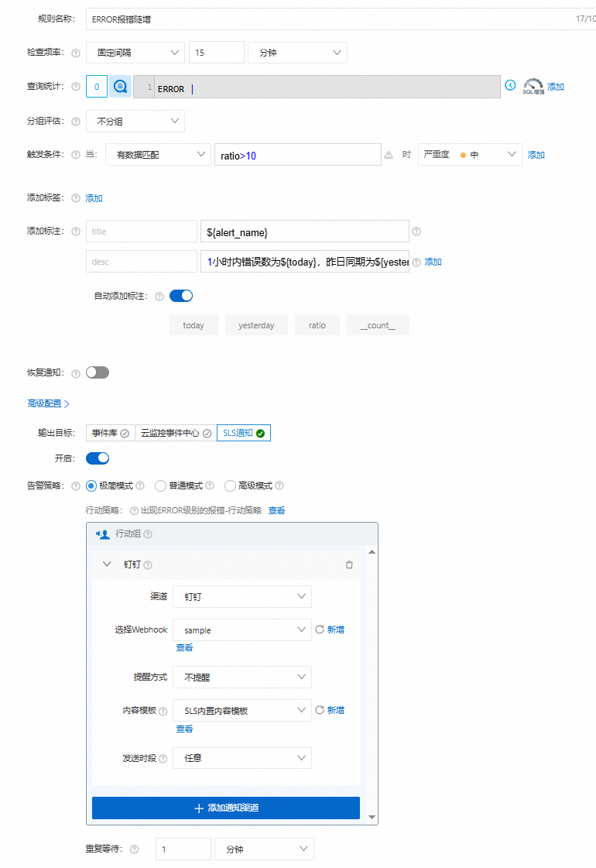
Task: Open the 固定间隔 frequency dropdown
Action: tap(135, 53)
